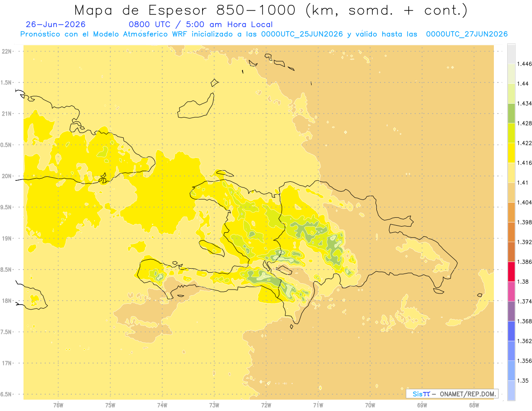
Task: Click the latitude label '18N'
Action: (6, 301)
